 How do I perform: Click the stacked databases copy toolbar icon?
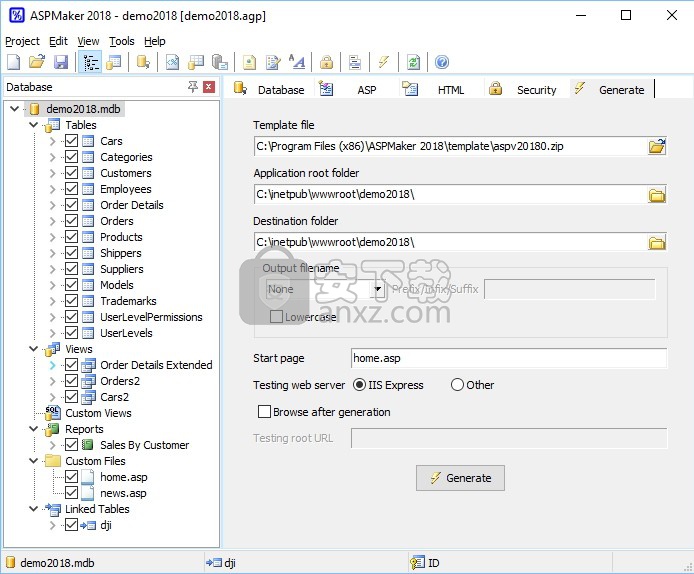[x=220, y=62]
